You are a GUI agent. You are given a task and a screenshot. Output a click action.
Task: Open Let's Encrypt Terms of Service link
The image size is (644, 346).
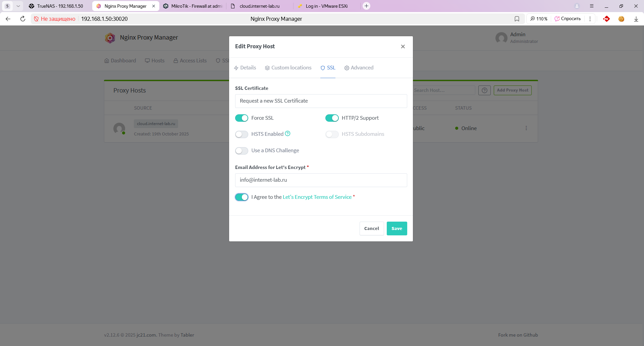point(317,197)
